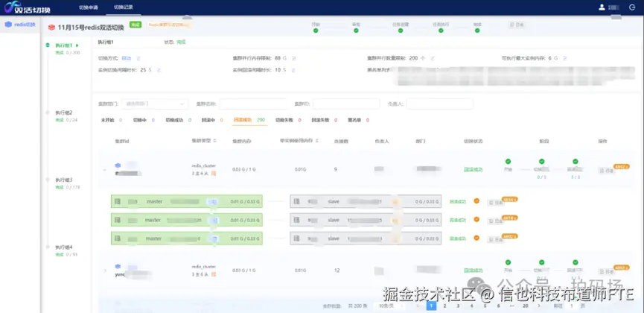This screenshot has height=313, width=644.
Task: Focus the 集群名称 input field
Action: point(253,104)
